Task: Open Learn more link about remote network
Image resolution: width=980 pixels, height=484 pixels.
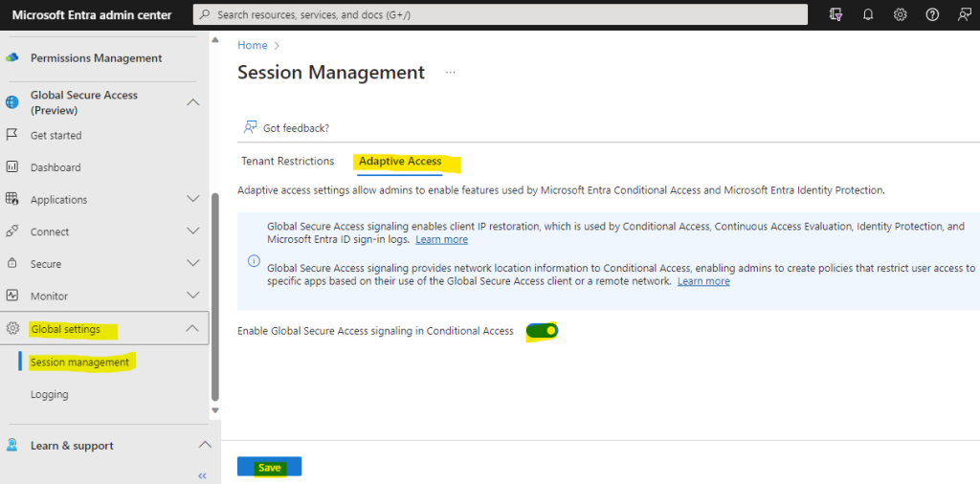Action: click(703, 281)
